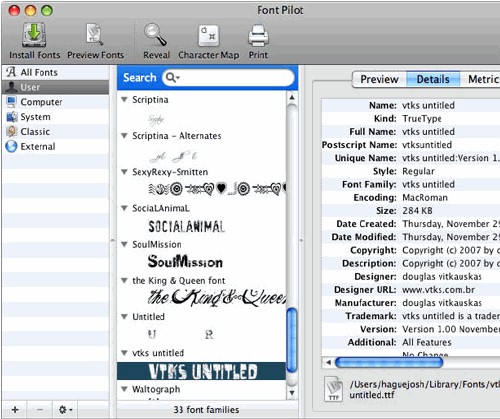Screen dimensions: 500x419
Task: Select the Scriptina Alternates sample
Action: (x=174, y=156)
